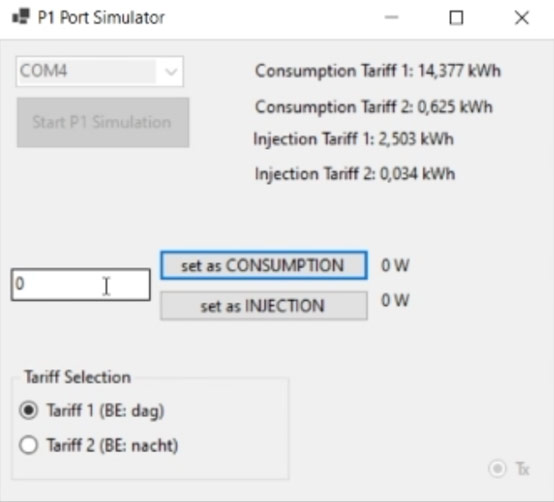This screenshot has width=554, height=502.
Task: Click set as INJECTION button
Action: point(264,306)
